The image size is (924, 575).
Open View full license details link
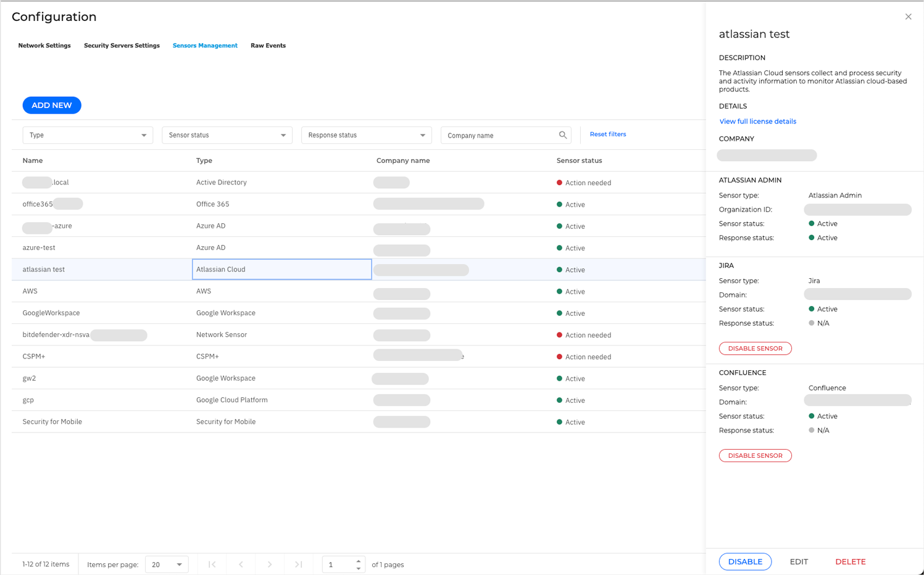tap(757, 122)
